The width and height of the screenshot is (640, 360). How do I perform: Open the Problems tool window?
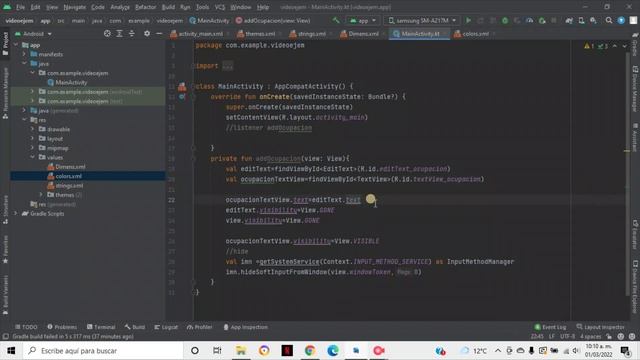point(62,327)
